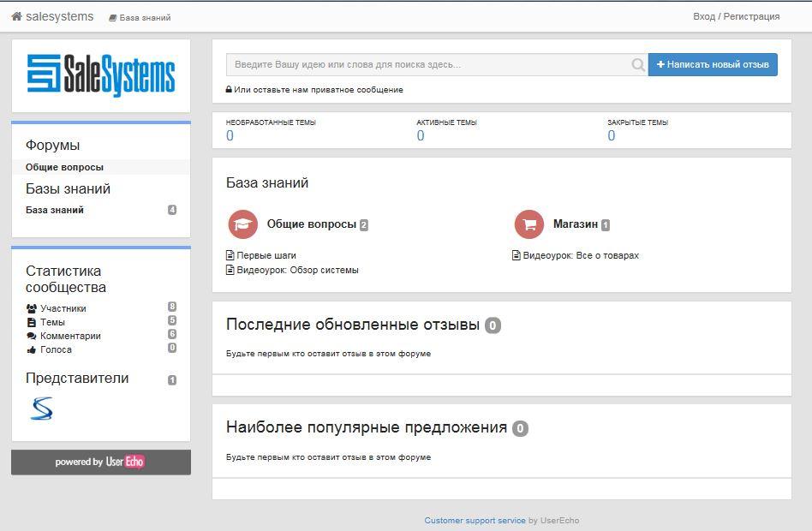Select Закрытые темы counter
This screenshot has height=531, width=812.
point(612,135)
